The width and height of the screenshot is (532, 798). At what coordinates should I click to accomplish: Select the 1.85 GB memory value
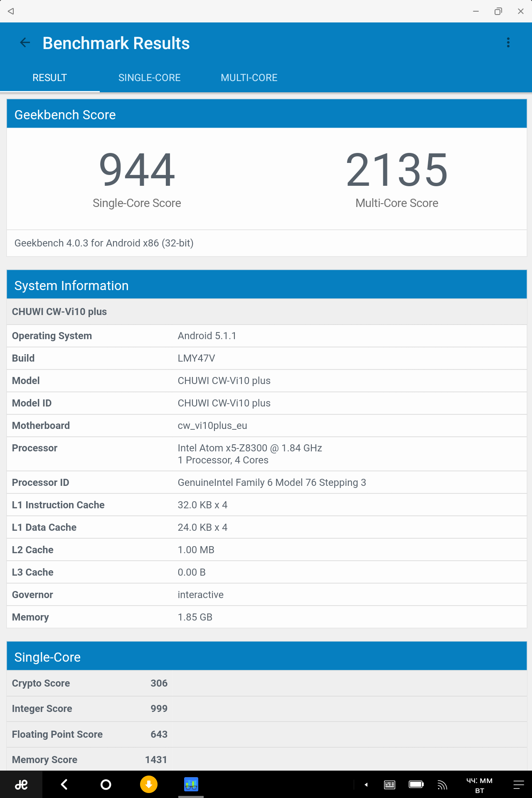[x=195, y=617]
